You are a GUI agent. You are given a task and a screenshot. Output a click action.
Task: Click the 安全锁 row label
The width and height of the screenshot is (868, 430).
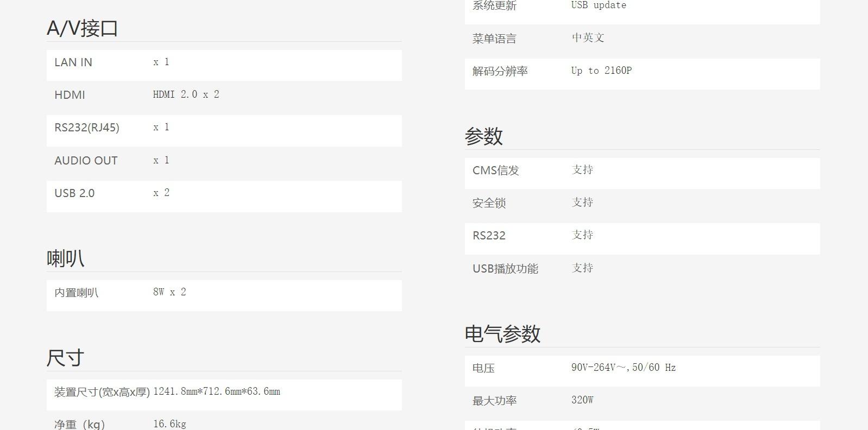[x=489, y=203]
